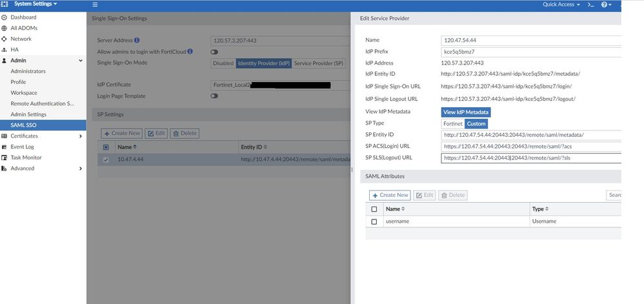The height and width of the screenshot is (304, 644).
Task: Open the HA sidebar item
Action: pos(14,49)
